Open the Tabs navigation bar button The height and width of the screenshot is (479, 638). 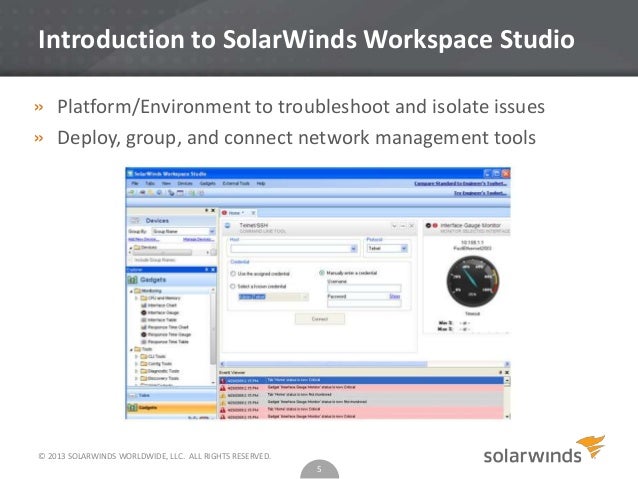coord(171,396)
